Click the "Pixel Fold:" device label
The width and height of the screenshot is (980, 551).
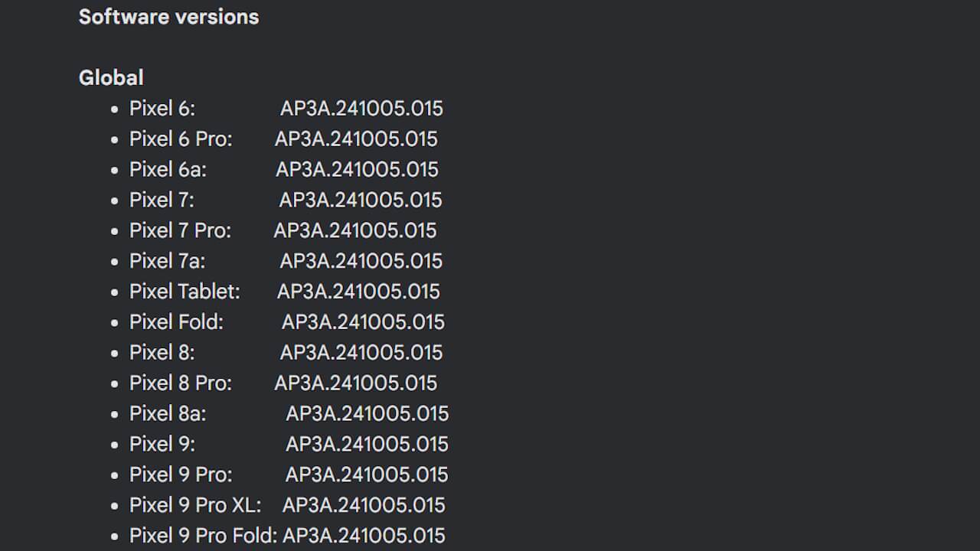click(x=176, y=322)
